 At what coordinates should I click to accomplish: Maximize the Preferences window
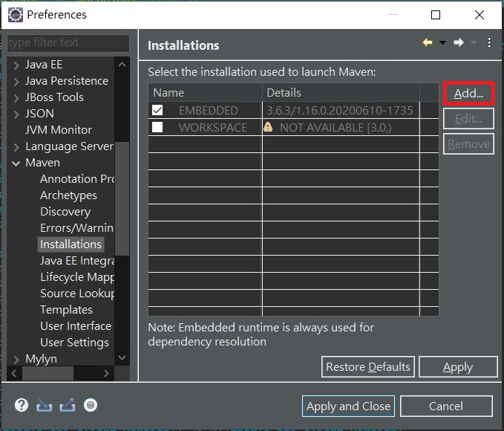[x=436, y=15]
